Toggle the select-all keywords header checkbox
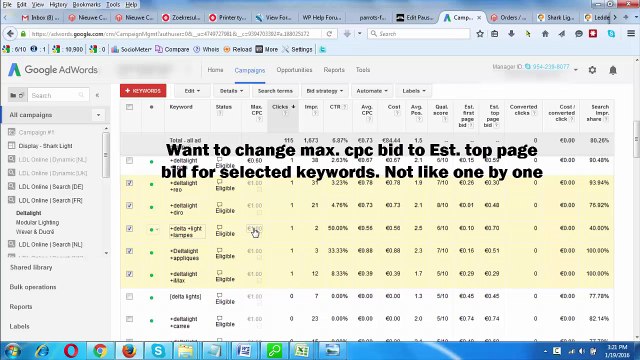The height and width of the screenshot is (360, 640). [x=129, y=107]
